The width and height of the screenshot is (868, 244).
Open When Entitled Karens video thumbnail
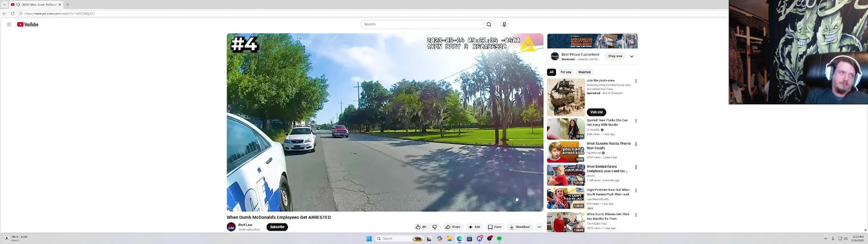566,175
